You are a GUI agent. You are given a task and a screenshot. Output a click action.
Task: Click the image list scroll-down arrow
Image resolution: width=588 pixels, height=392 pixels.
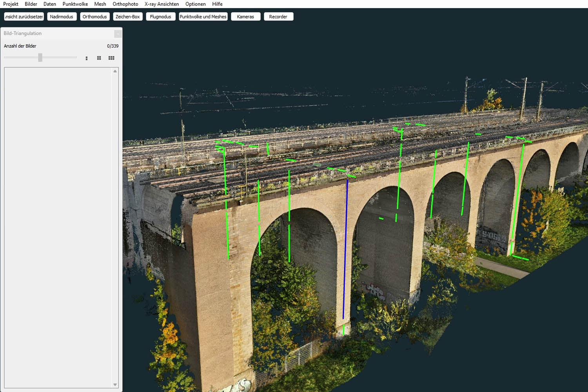115,385
